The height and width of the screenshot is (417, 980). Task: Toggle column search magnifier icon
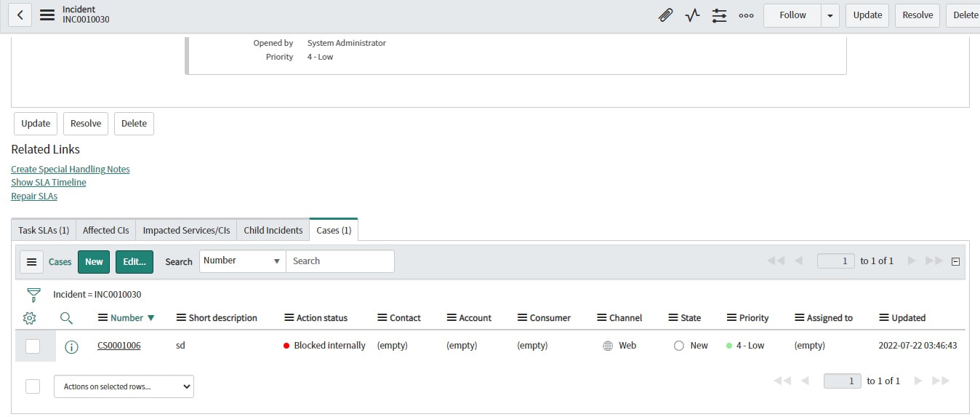pyautogui.click(x=66, y=318)
